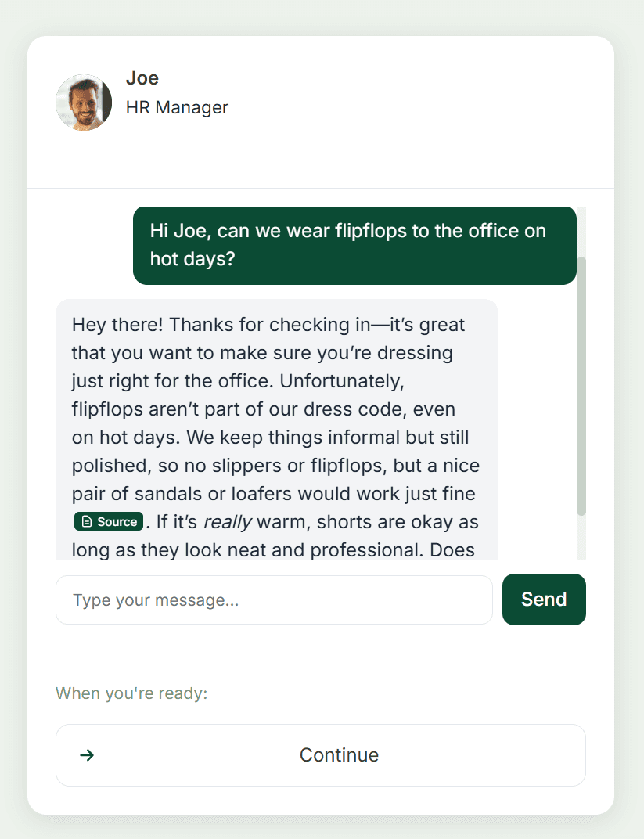Click the scrollbar track below the thumb
The width and height of the screenshot is (644, 839).
tap(581, 538)
